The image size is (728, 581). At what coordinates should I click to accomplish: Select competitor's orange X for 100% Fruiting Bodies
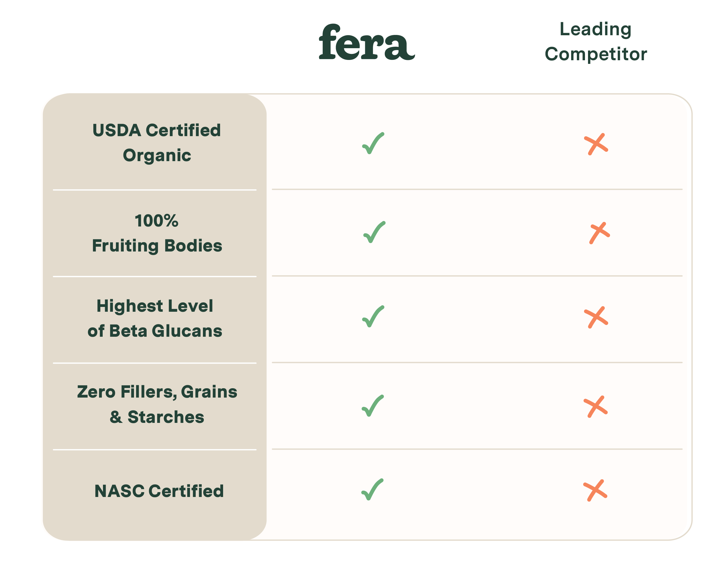(599, 233)
